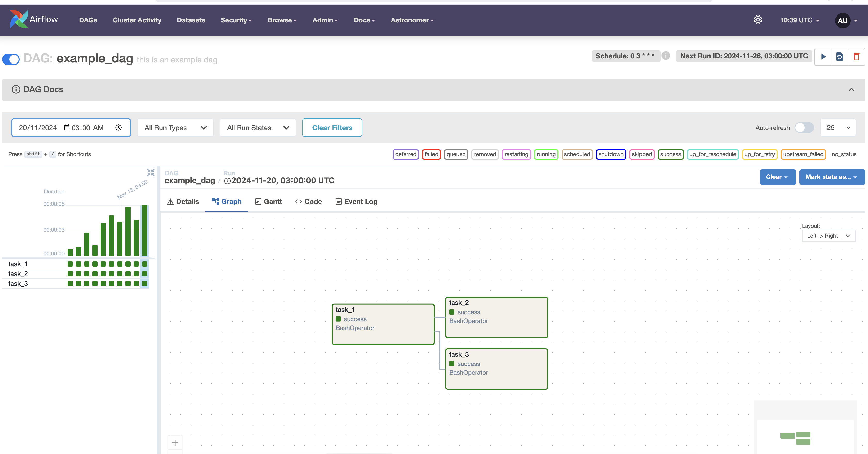Screen dimensions: 868x454
Task: Open the Browse menu in navbar
Action: 282,20
